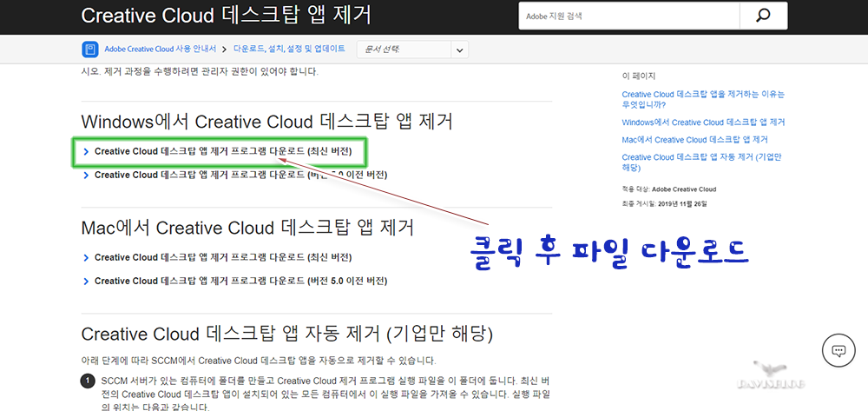Click the magnifier search button
868x411 pixels.
[762, 16]
